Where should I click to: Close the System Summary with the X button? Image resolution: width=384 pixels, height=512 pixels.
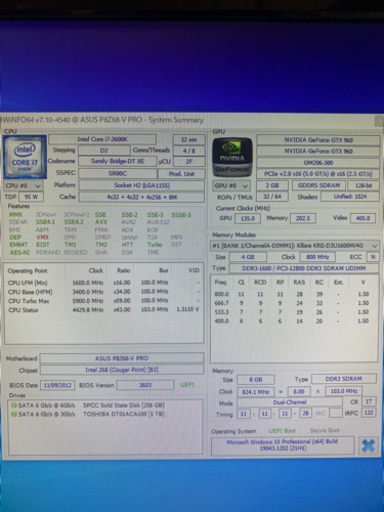(369, 446)
